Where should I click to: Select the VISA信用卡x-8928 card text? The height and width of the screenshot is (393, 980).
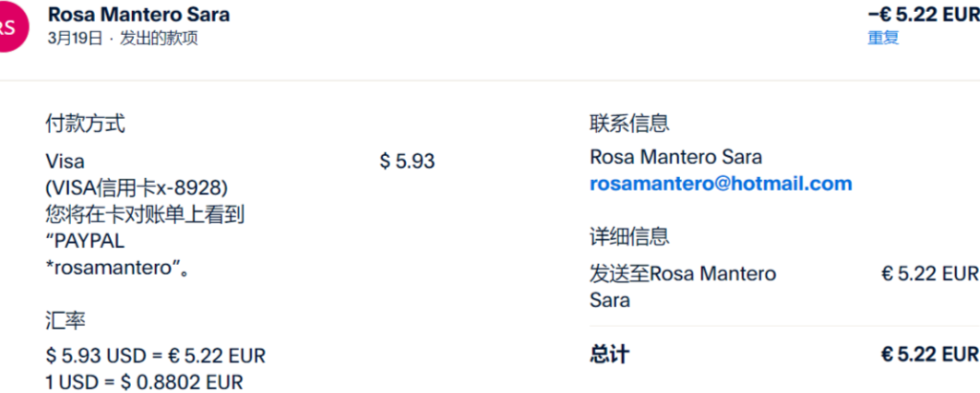tap(136, 188)
